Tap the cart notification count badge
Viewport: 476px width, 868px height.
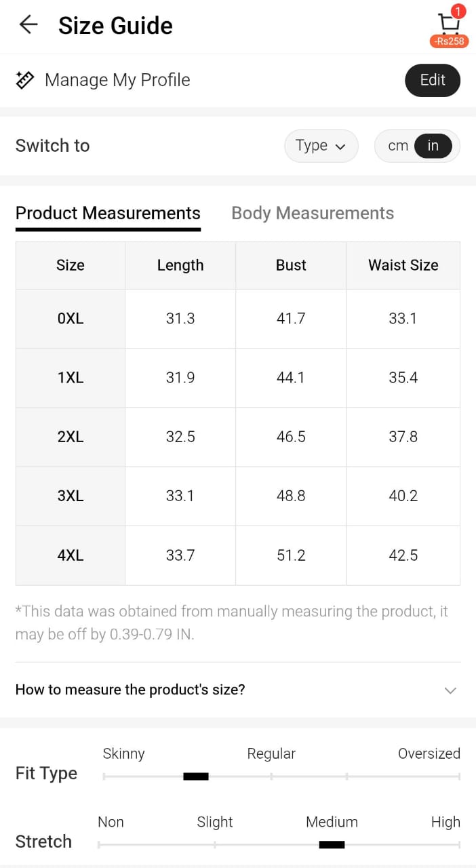click(x=459, y=11)
